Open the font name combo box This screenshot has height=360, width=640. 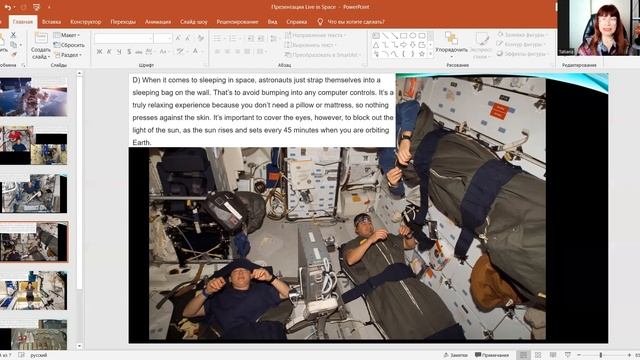click(124, 38)
